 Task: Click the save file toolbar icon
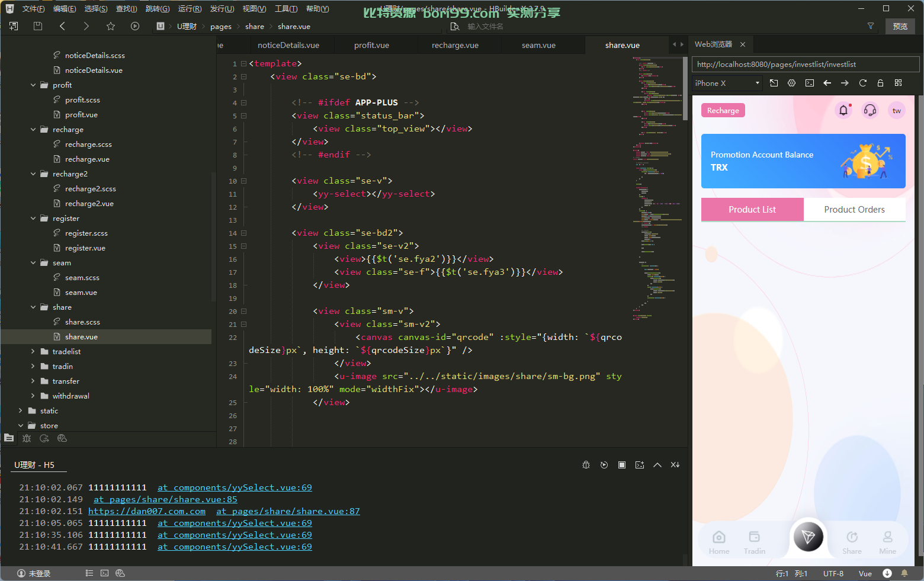tap(38, 26)
